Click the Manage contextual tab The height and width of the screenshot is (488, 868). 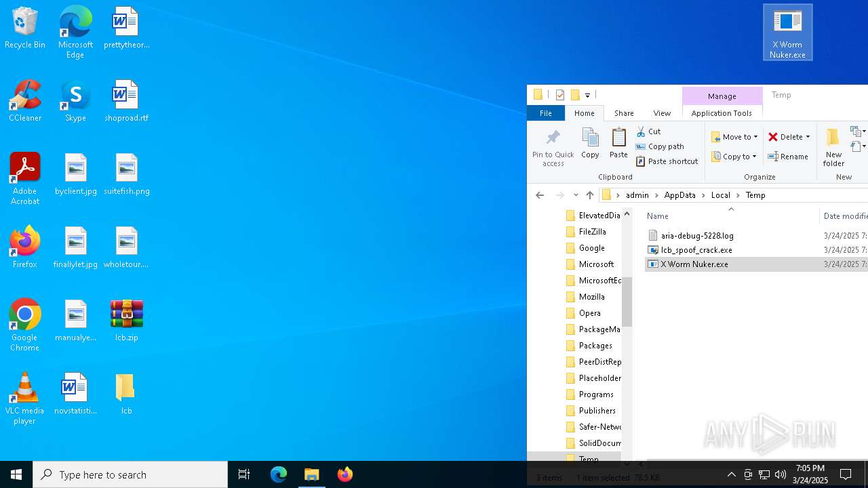722,96
